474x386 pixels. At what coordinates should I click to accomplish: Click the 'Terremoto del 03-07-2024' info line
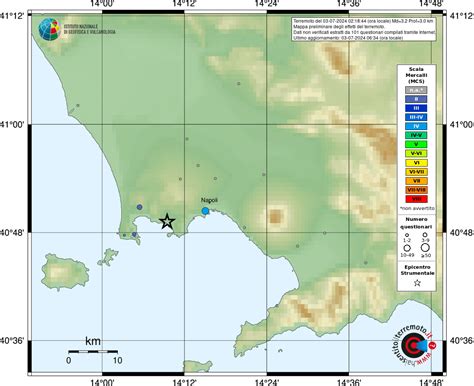click(x=363, y=21)
